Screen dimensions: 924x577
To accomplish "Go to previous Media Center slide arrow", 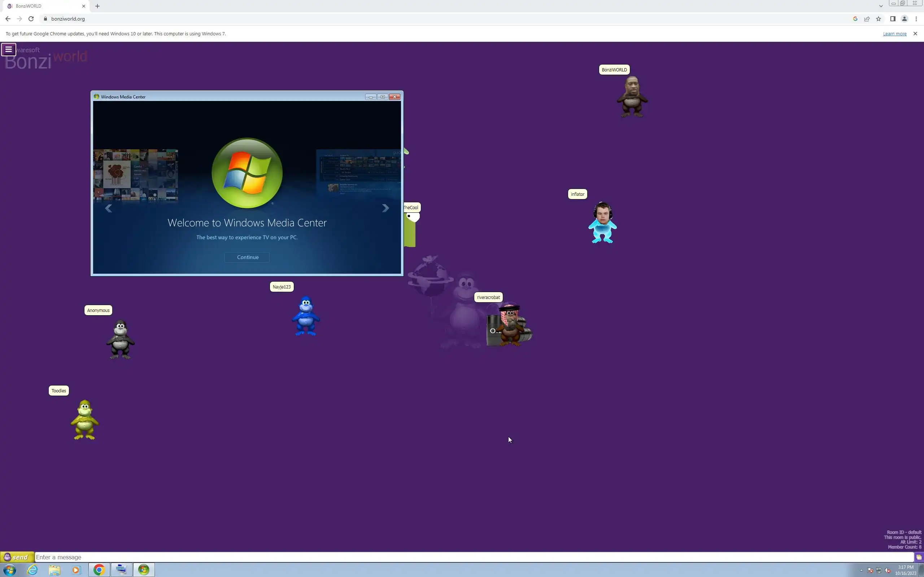I will point(108,208).
